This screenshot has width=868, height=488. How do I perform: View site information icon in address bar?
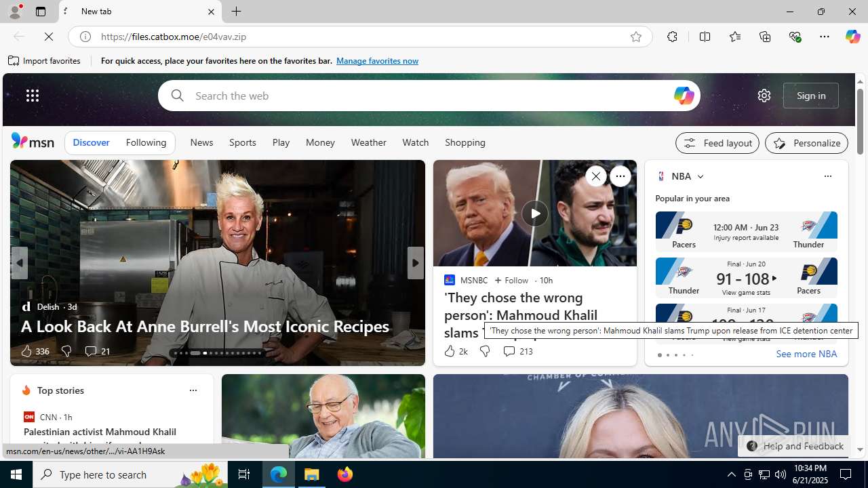(85, 37)
